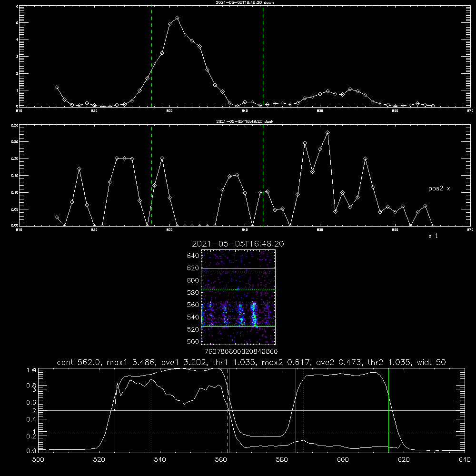476x476 pixels.
Task: Click the spectrogram y-axis label '520'
Action: point(193,329)
